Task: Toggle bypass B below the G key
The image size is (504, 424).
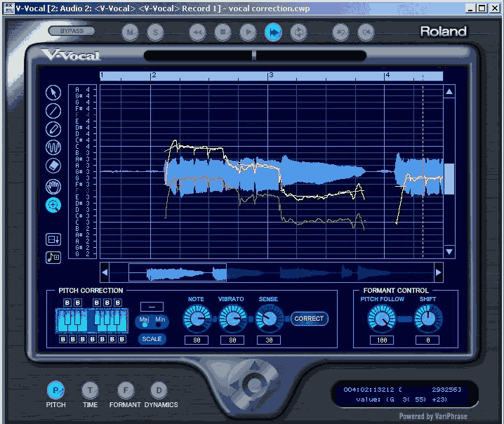Action: [x=102, y=339]
